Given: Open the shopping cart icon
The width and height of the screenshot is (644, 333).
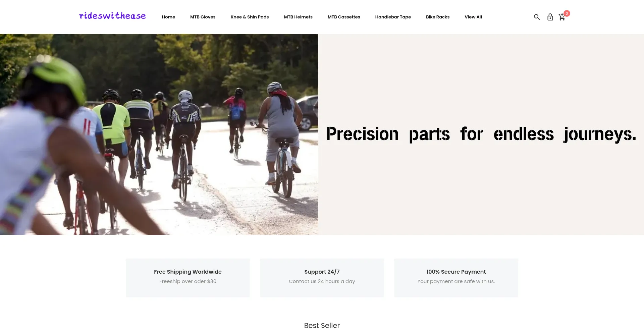Looking at the screenshot, I should (561, 17).
